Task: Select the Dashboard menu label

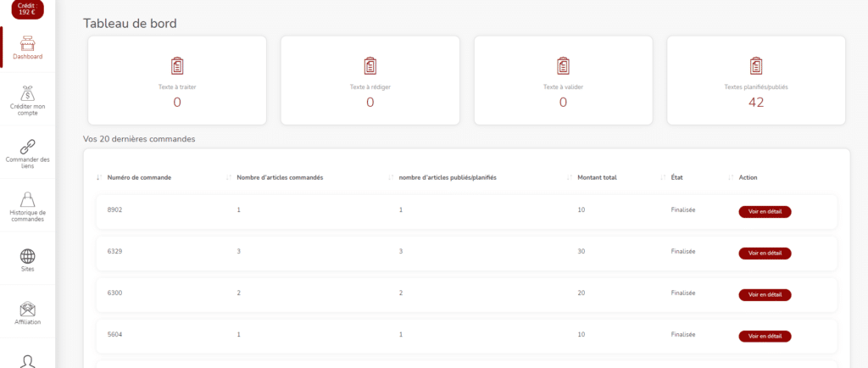Action: click(x=28, y=57)
